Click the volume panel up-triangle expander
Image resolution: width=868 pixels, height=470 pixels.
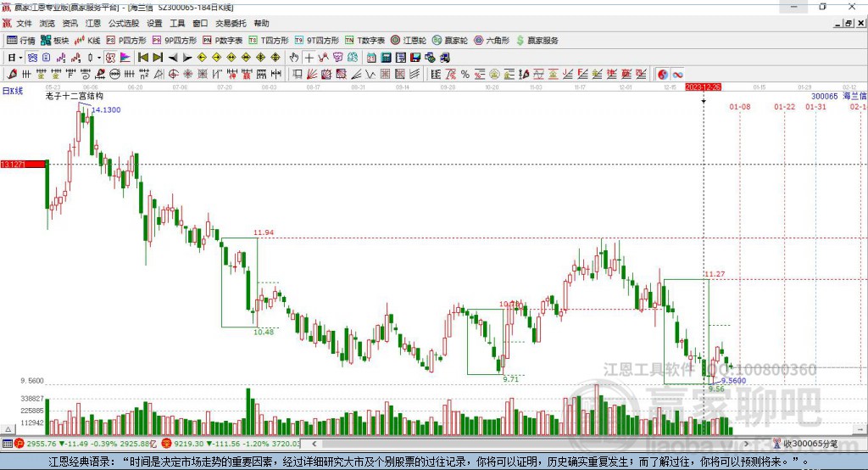(x=8, y=429)
